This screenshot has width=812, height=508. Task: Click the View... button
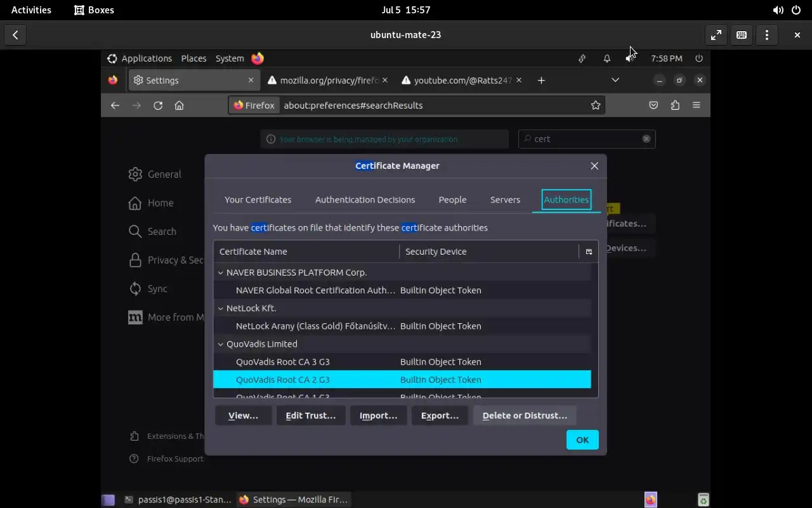pyautogui.click(x=243, y=415)
